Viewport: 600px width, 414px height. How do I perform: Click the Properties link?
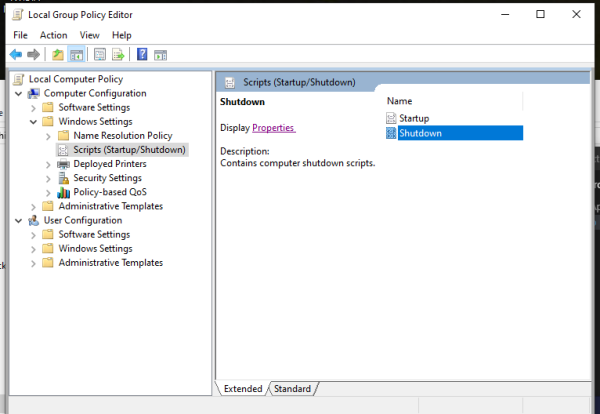273,127
